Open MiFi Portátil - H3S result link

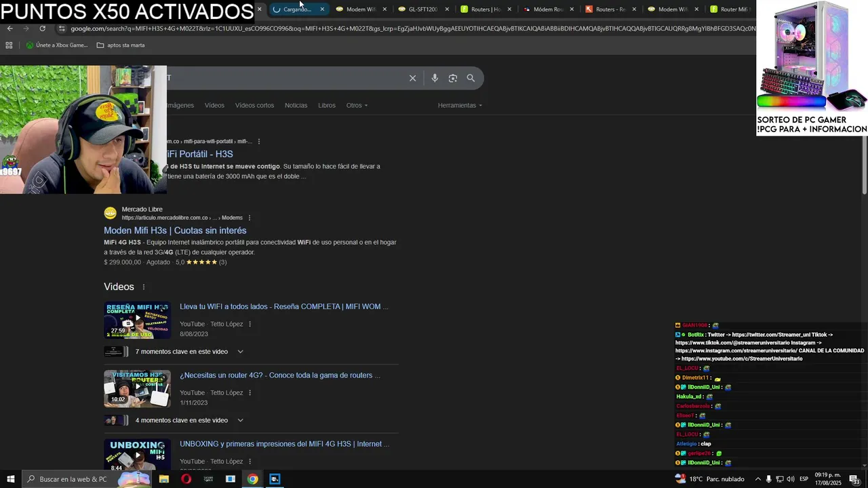pyautogui.click(x=200, y=154)
